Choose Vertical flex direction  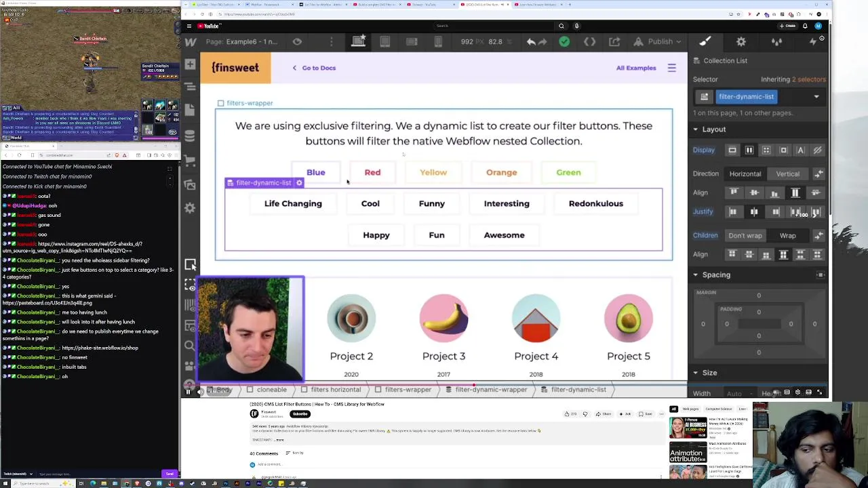pyautogui.click(x=787, y=174)
